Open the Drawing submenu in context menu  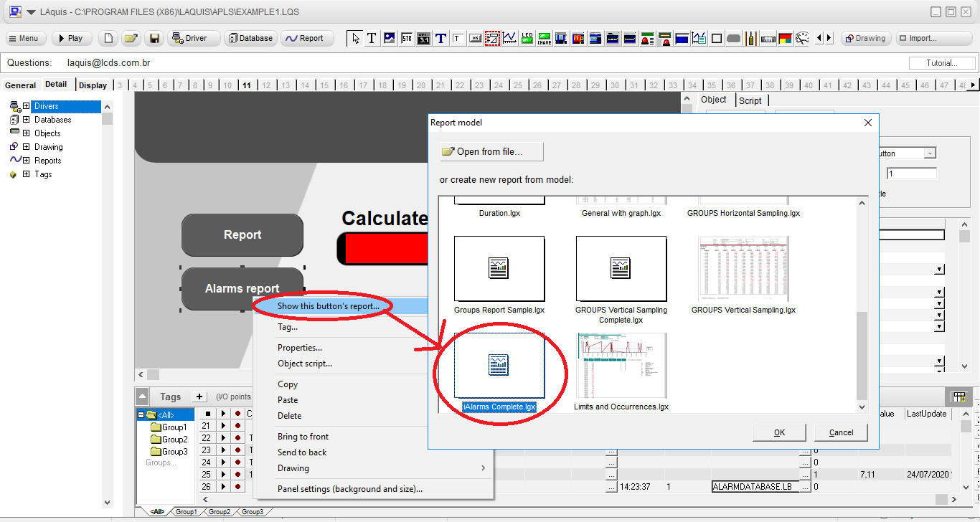click(x=373, y=468)
